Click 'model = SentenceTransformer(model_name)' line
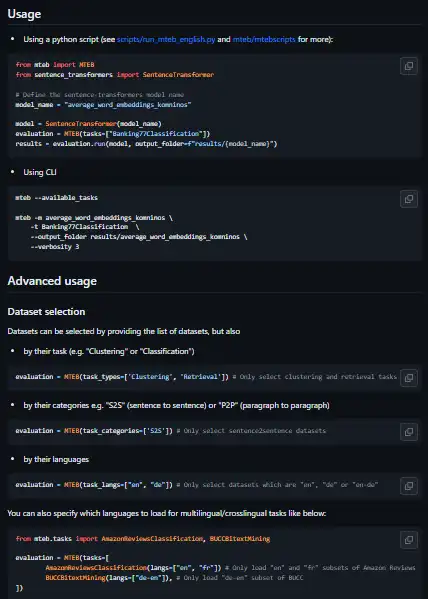This screenshot has width=428, height=599. click(x=88, y=124)
